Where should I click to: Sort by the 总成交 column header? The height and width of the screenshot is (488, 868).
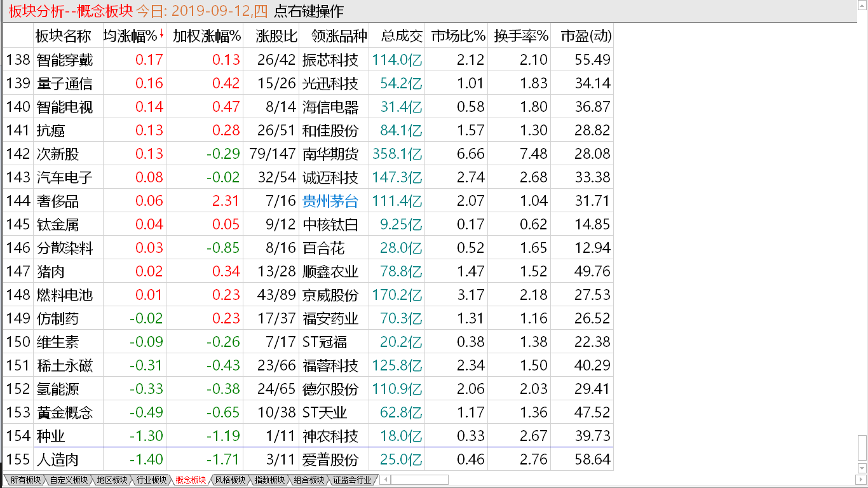[402, 36]
